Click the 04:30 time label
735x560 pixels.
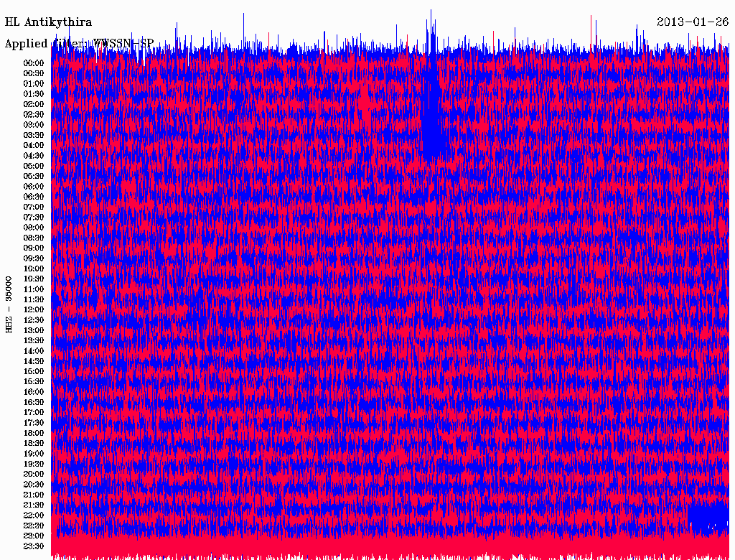(x=34, y=156)
